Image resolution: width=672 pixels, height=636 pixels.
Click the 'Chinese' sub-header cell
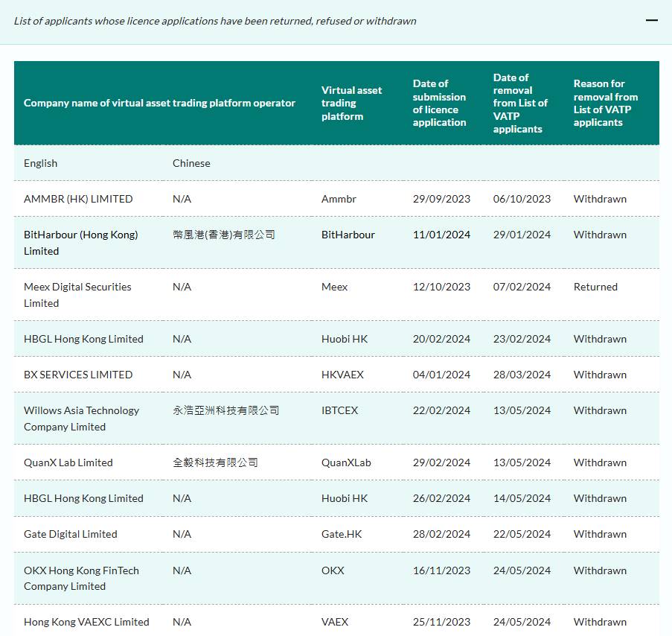point(191,163)
